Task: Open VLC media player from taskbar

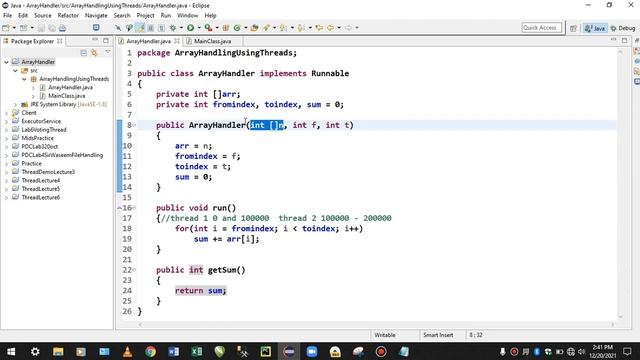Action: 127,351
